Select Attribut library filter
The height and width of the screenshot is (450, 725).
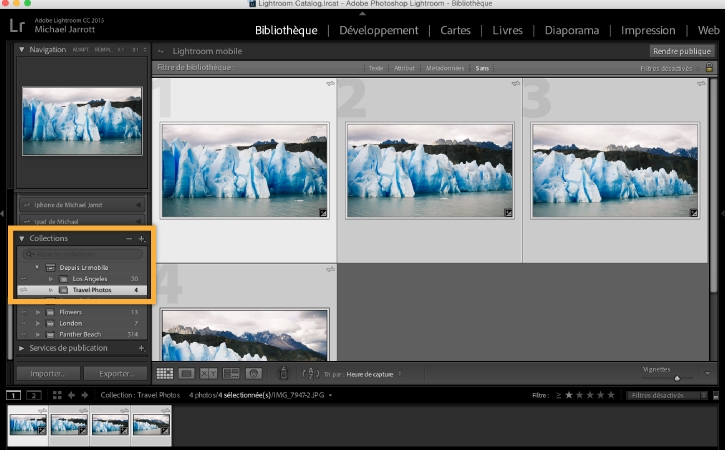point(405,68)
